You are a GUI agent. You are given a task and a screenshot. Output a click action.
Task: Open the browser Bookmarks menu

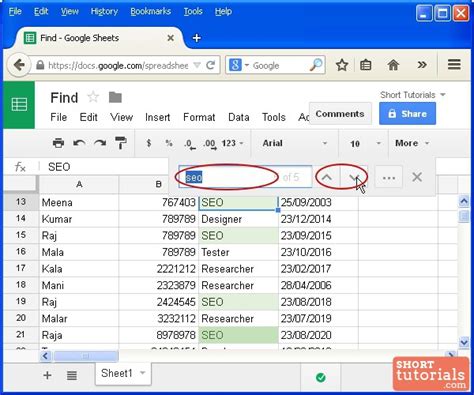pyautogui.click(x=151, y=12)
